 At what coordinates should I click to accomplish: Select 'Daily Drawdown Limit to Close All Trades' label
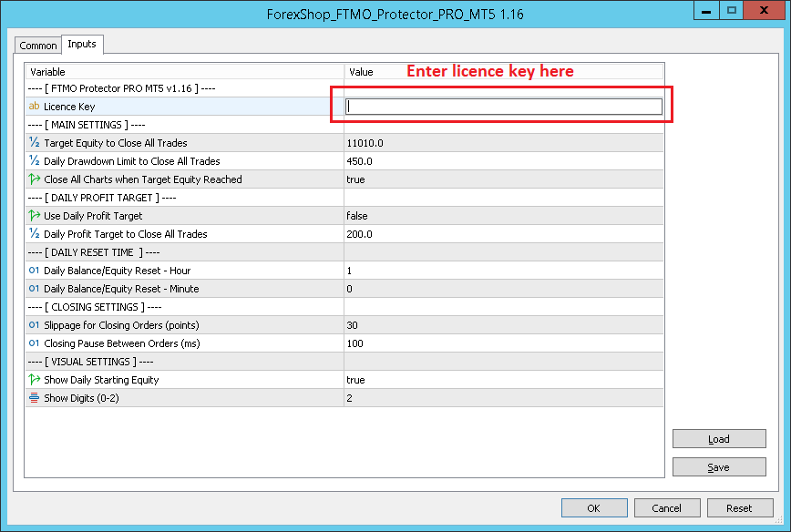[x=131, y=161]
